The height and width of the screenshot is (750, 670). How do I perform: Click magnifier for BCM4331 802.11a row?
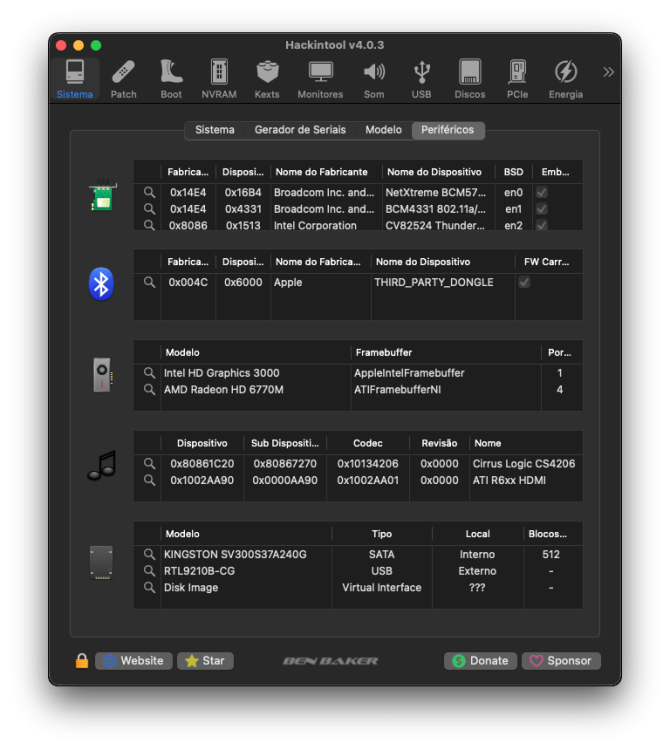click(x=150, y=209)
